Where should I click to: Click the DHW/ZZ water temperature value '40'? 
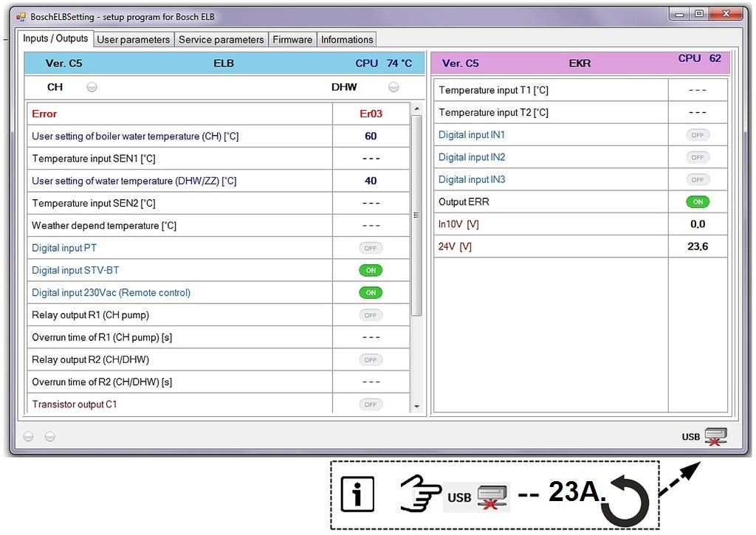(x=371, y=181)
